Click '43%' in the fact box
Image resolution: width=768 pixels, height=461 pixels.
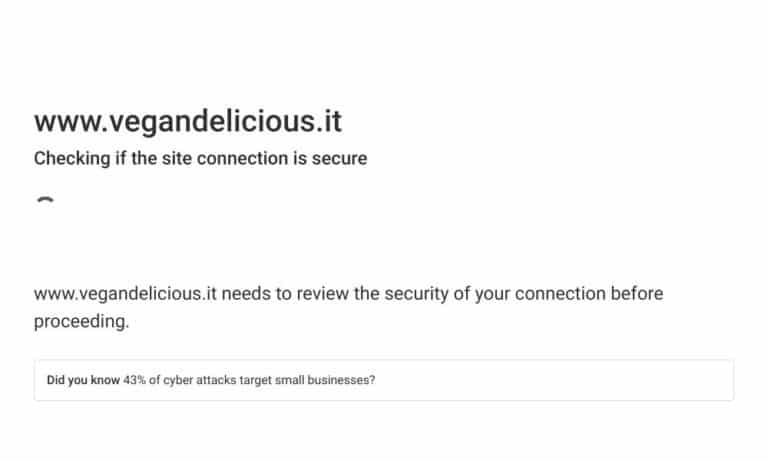pos(135,380)
